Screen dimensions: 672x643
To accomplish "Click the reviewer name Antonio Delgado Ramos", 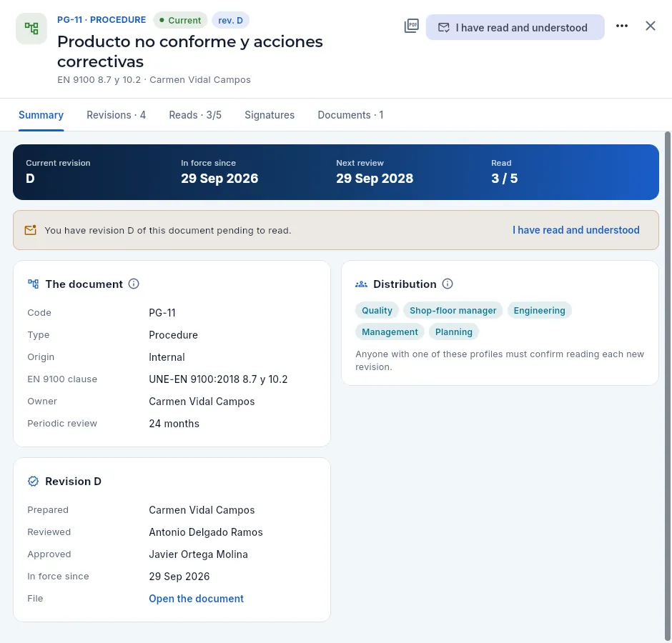I will pyautogui.click(x=206, y=532).
